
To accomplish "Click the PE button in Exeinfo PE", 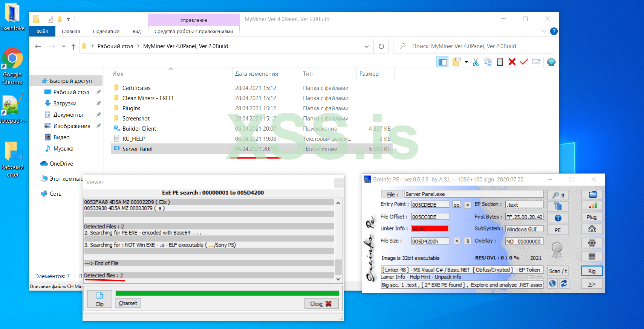I will (558, 230).
